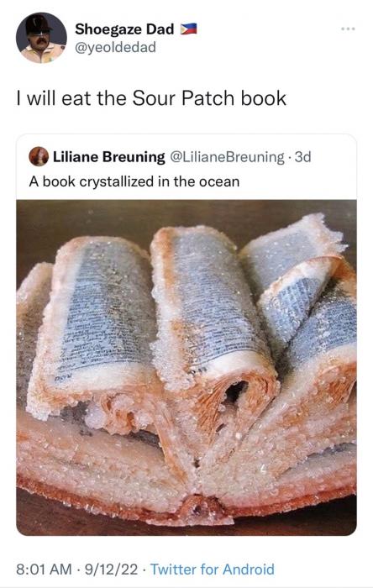Click the quoted tweet card header area
The image size is (373, 588).
186,167
